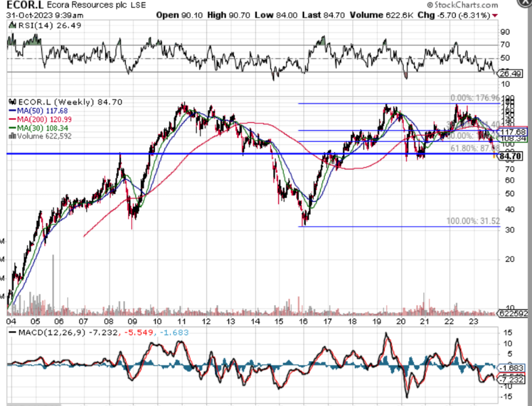The width and height of the screenshot is (532, 406).
Task: Click the 31-Oct-2023 9:39am date stamp
Action: pos(45,15)
